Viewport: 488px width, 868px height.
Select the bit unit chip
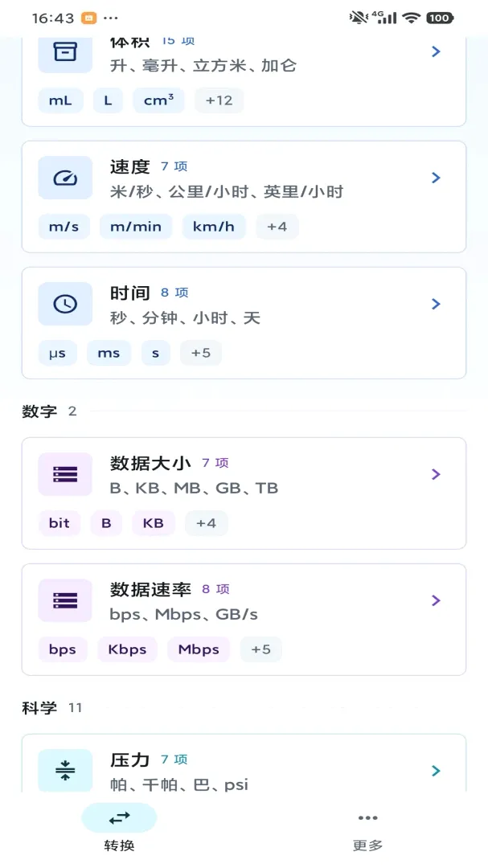[59, 523]
